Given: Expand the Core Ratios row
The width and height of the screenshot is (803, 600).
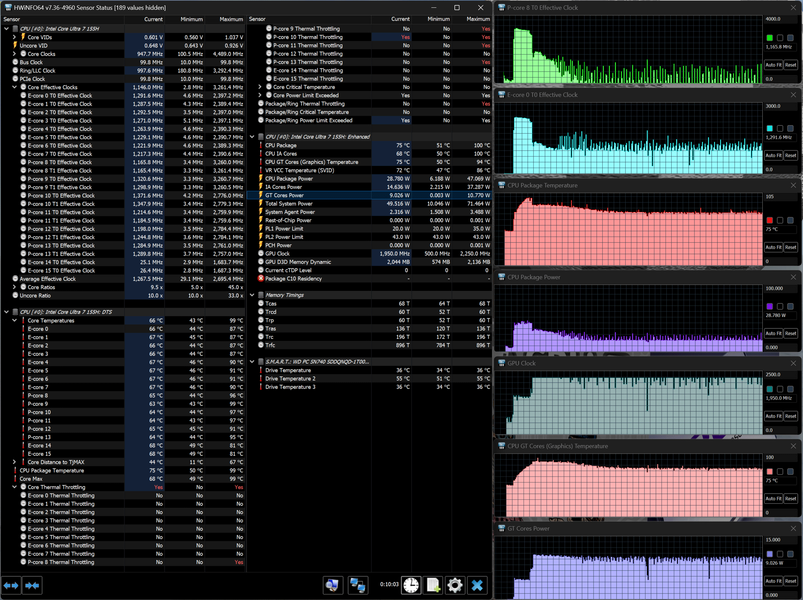Looking at the screenshot, I should point(13,286).
